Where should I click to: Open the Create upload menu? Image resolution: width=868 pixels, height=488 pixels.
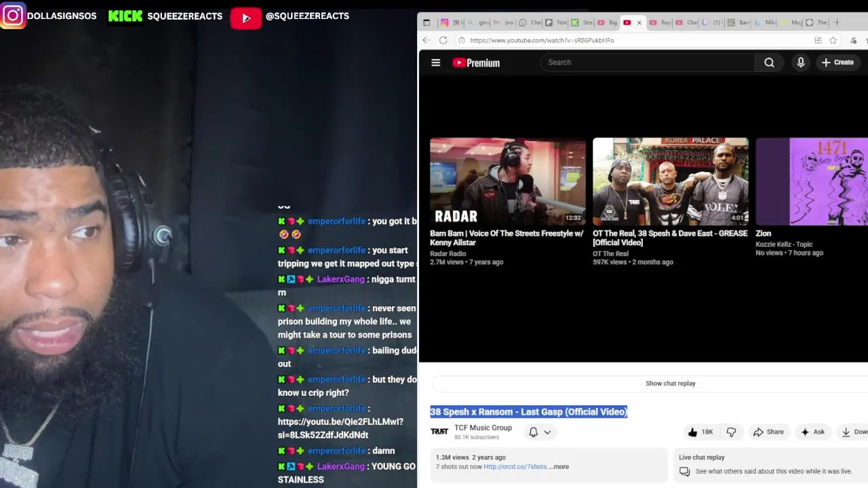tap(837, 62)
